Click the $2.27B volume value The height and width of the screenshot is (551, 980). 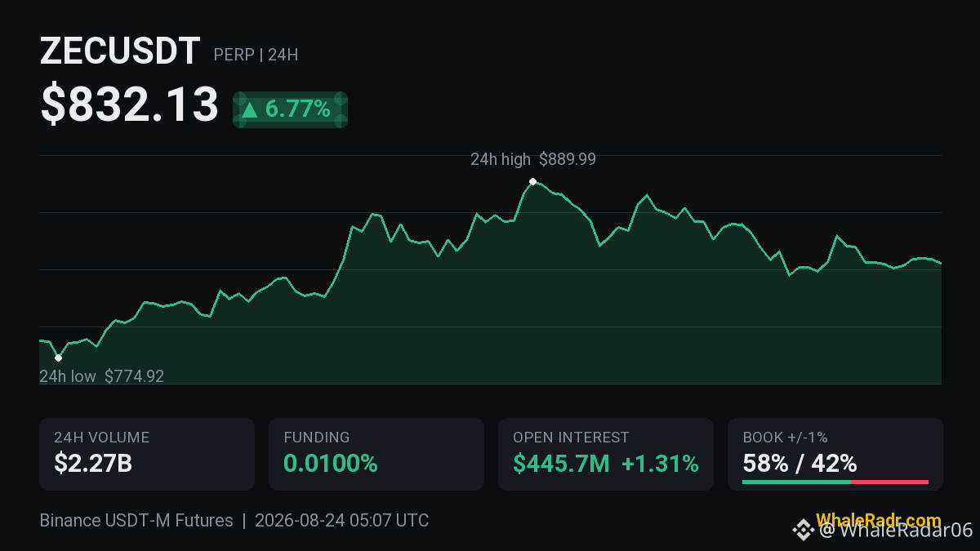(93, 464)
